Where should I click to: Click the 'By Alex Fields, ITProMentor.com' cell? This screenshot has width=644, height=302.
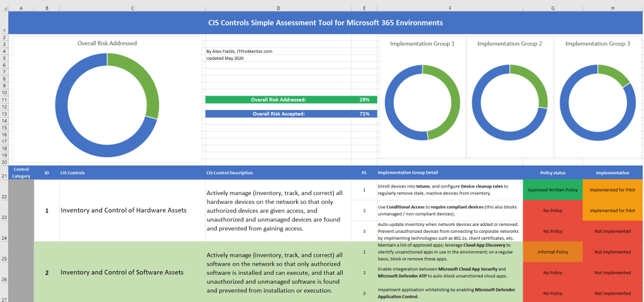click(278, 52)
